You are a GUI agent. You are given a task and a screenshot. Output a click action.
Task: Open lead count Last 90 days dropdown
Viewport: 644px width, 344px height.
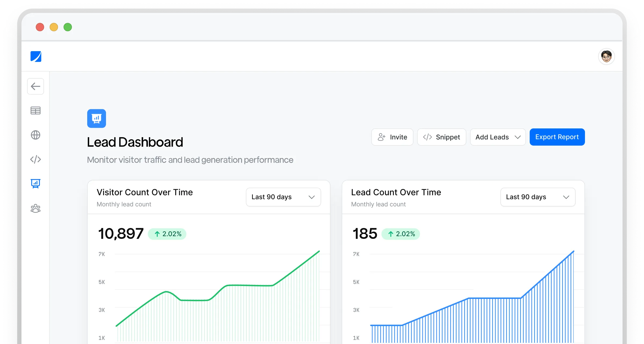tap(538, 197)
